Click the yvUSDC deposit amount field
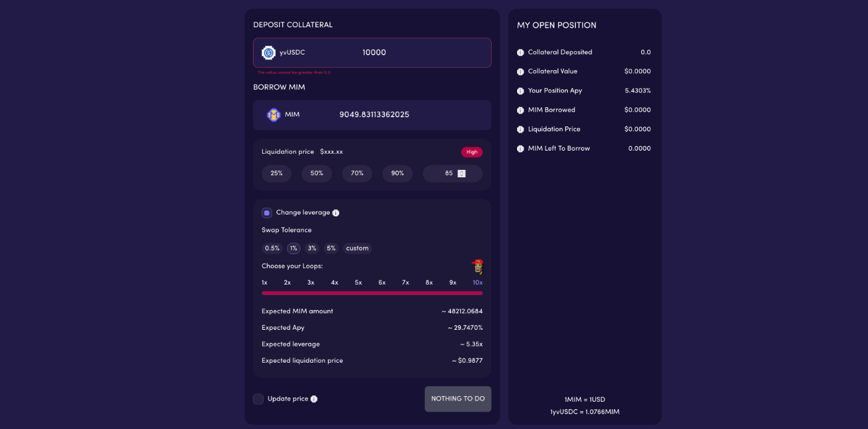This screenshot has width=868, height=429. [x=372, y=53]
